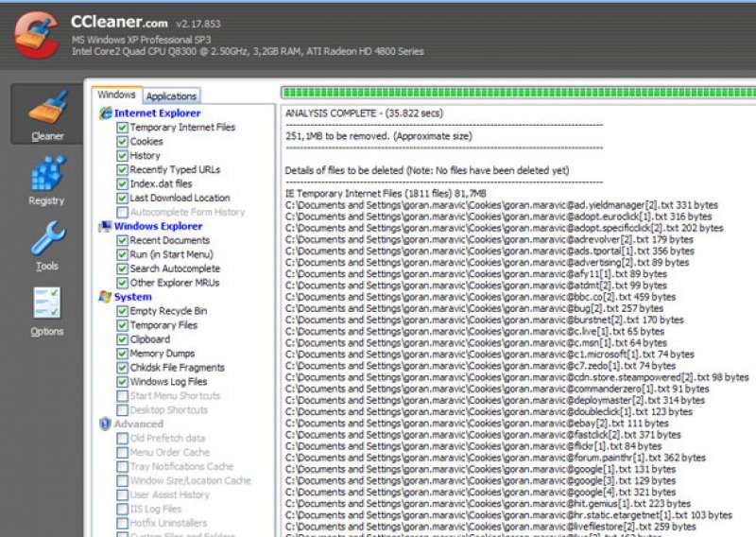Switch to the Applications tab
The width and height of the screenshot is (756, 537).
(x=171, y=96)
